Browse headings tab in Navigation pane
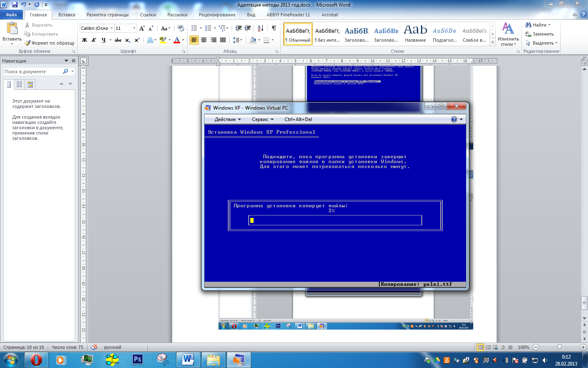The image size is (588, 368). point(9,84)
